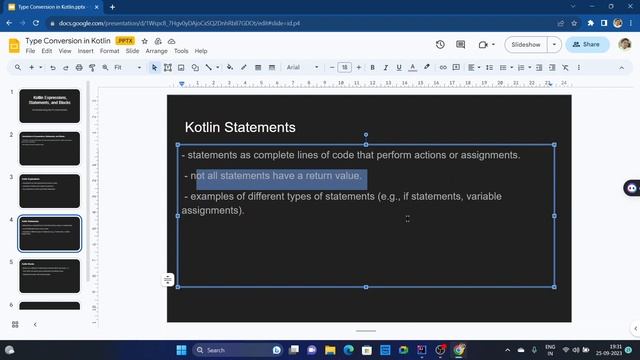Open the File menu
Screen dimensions: 640x360
click(30, 51)
